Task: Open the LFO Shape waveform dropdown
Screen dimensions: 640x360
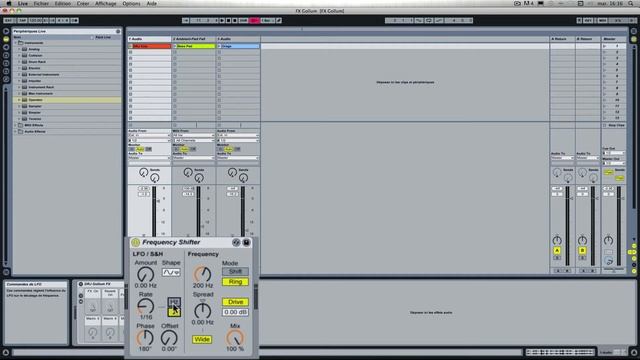Action: [x=171, y=272]
